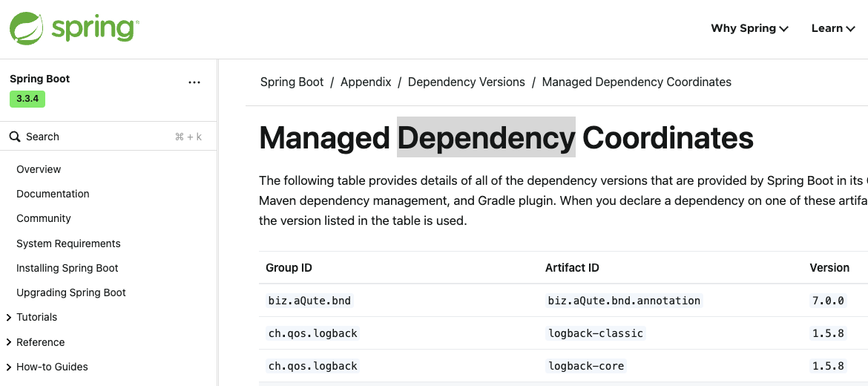Viewport: 868px width, 386px height.
Task: Open System Requirements in sidebar
Action: click(68, 243)
